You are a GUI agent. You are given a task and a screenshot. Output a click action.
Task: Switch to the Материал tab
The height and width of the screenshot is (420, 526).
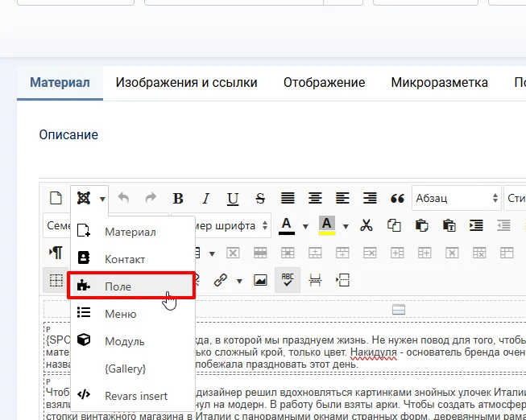60,82
